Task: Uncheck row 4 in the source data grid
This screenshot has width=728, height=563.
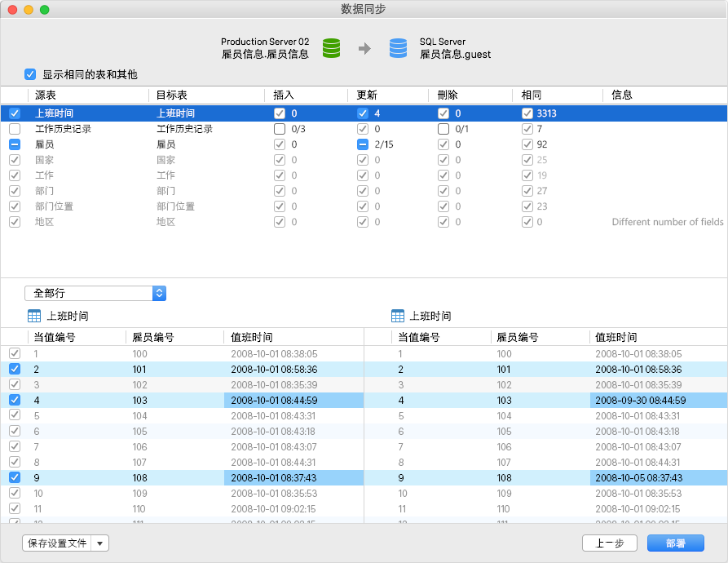Action: click(15, 400)
